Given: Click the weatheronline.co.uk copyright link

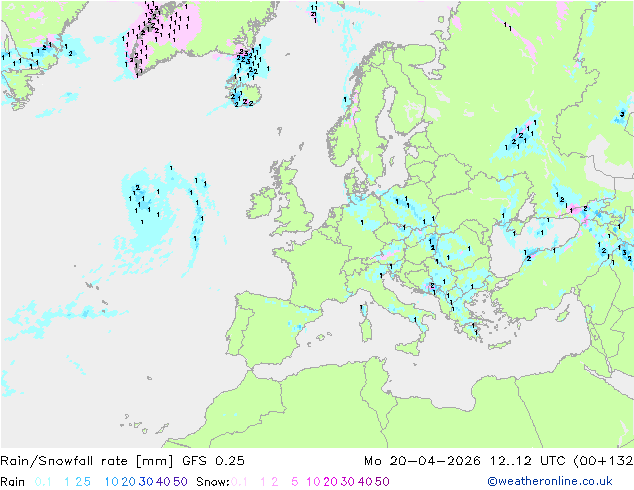Looking at the screenshot, I should (x=549, y=481).
